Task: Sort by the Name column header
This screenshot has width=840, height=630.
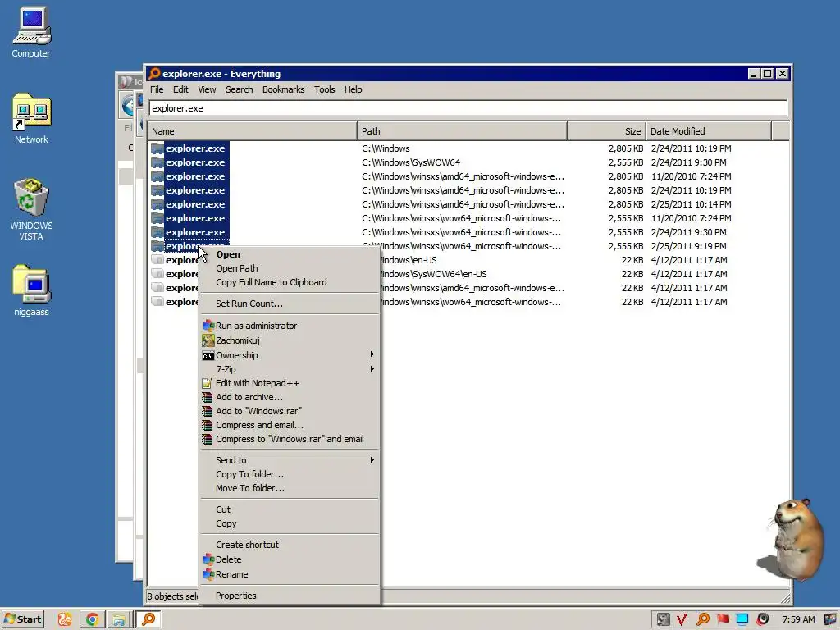Action: (253, 131)
